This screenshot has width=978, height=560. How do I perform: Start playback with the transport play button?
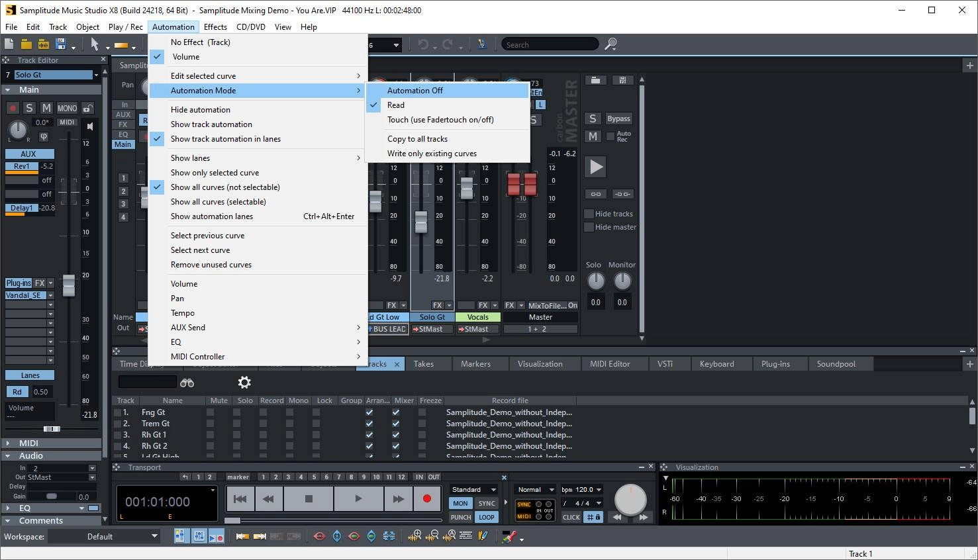click(x=358, y=499)
